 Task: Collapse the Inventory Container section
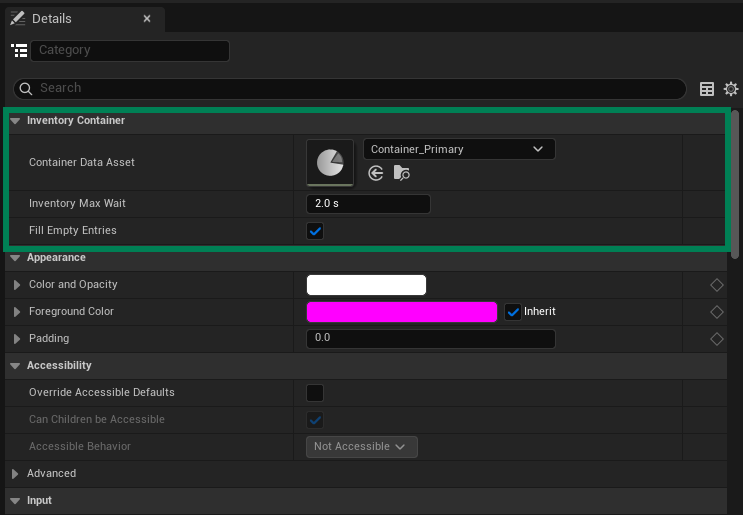[15, 121]
